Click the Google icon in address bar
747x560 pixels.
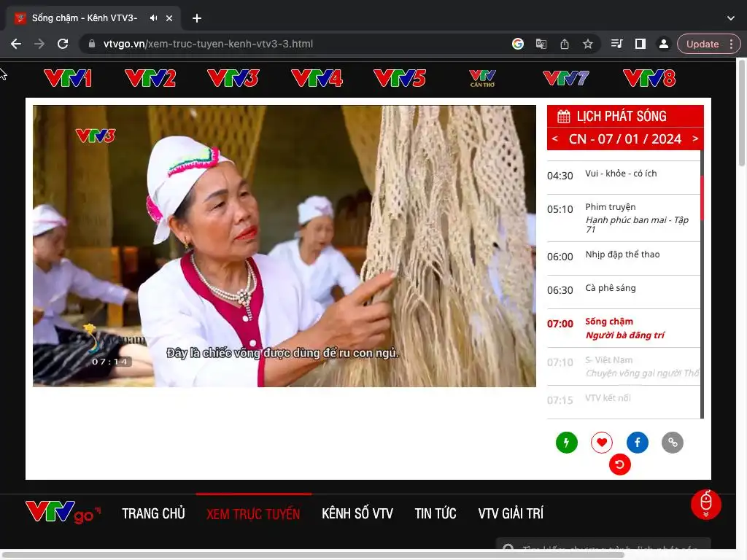[518, 44]
